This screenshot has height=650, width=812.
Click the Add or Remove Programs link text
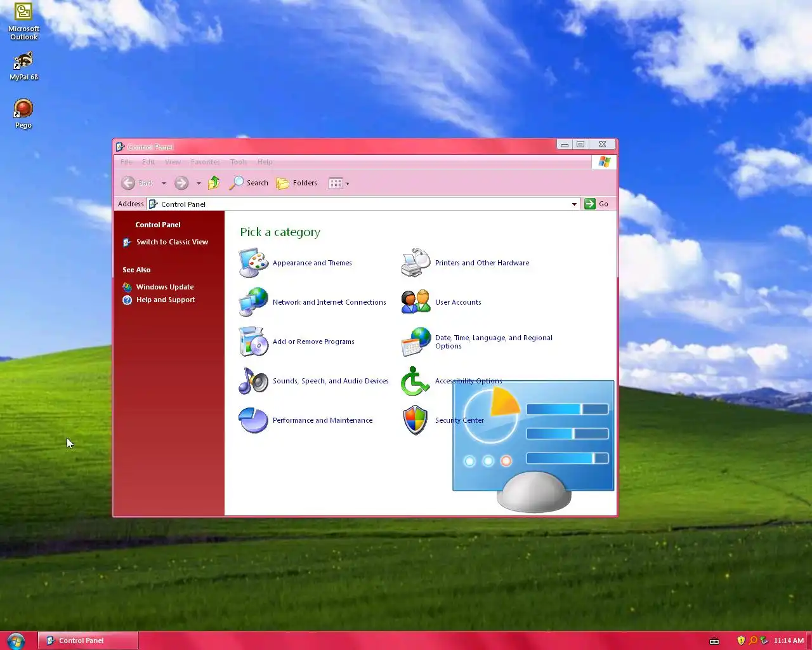tap(313, 342)
